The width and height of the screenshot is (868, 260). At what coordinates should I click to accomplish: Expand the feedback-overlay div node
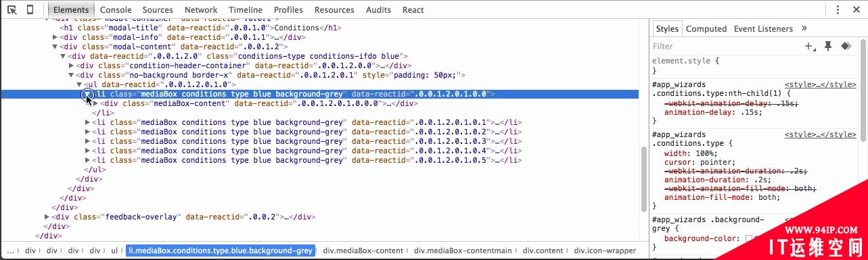point(47,217)
